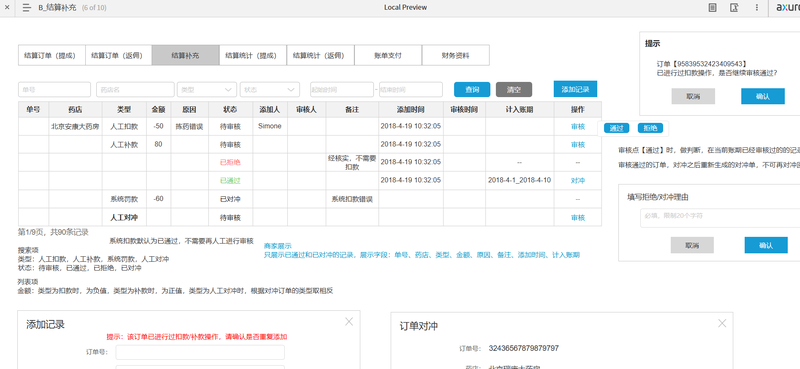This screenshot has height=369, width=800.
Task: Click the 2018-4-1_2018-4-10 billing period cell
Action: [519, 181]
